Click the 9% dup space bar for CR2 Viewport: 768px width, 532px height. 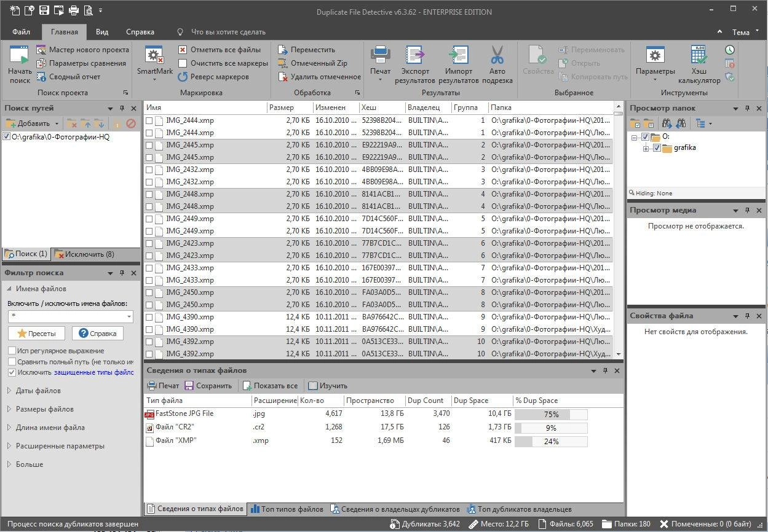click(551, 428)
